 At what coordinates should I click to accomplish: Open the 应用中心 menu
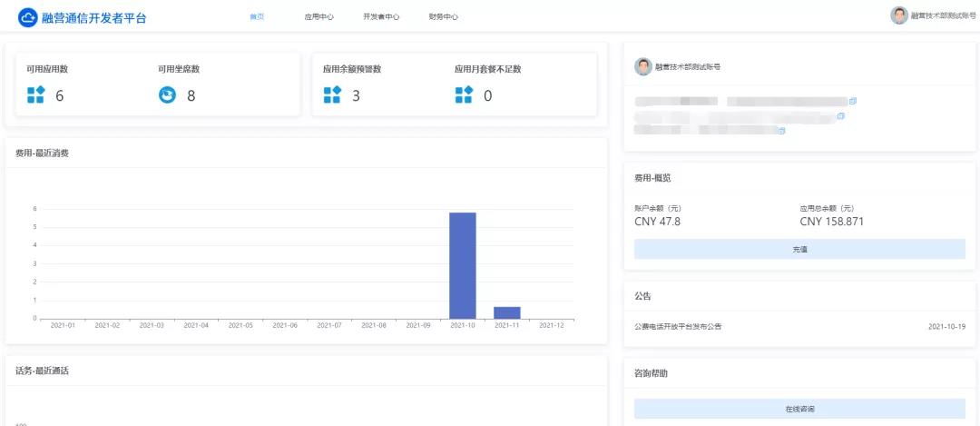pos(318,17)
